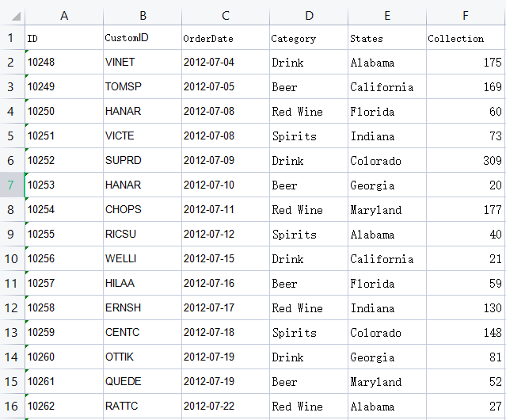Select cell containing 10262

click(64, 406)
